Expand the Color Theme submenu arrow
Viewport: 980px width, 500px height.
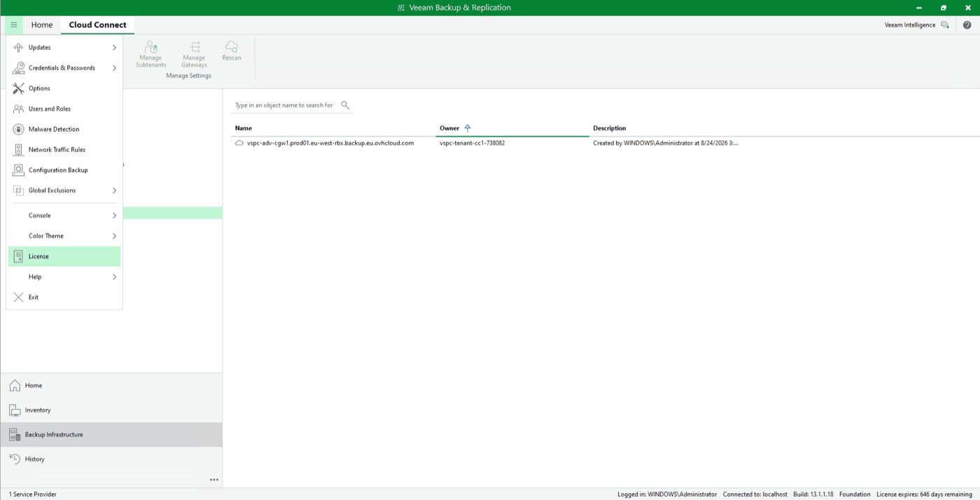pyautogui.click(x=114, y=236)
